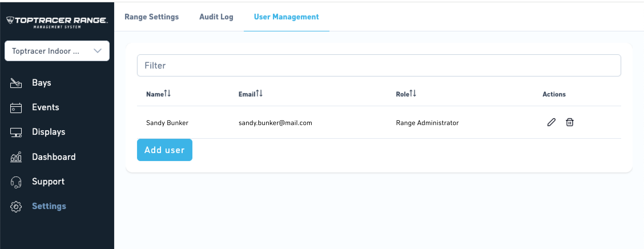Select the User Management tab

pos(286,17)
